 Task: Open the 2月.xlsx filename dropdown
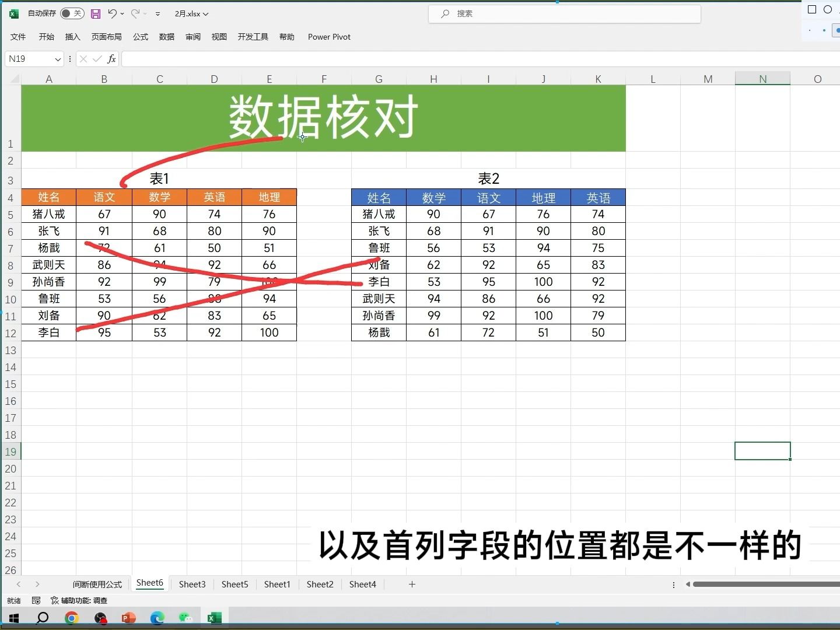click(205, 13)
